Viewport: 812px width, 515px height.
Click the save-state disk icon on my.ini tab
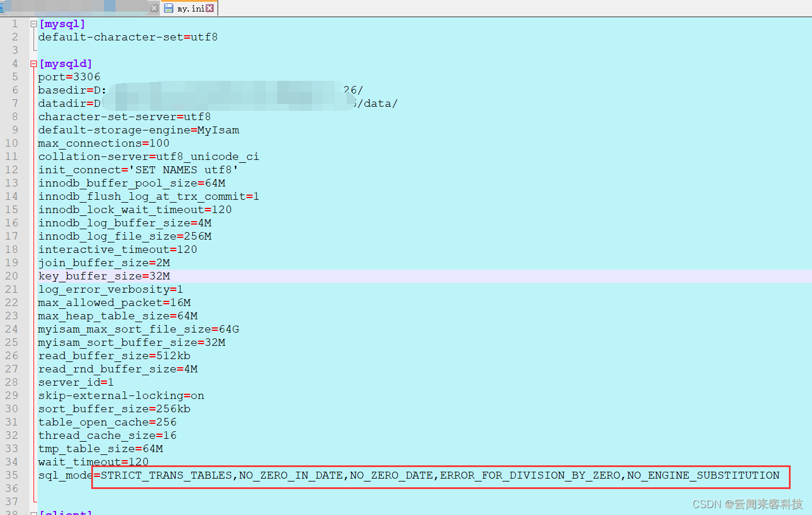[x=169, y=8]
